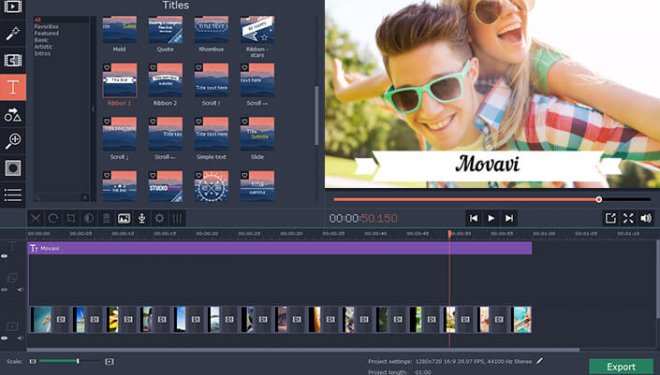Screen dimensions: 660x375
Task: Toggle title track visibility eye
Action: (4, 256)
